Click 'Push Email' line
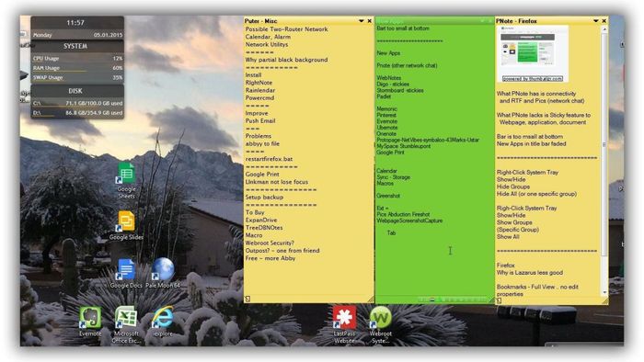Image resolution: width=644 pixels, height=362 pixels. [260, 121]
